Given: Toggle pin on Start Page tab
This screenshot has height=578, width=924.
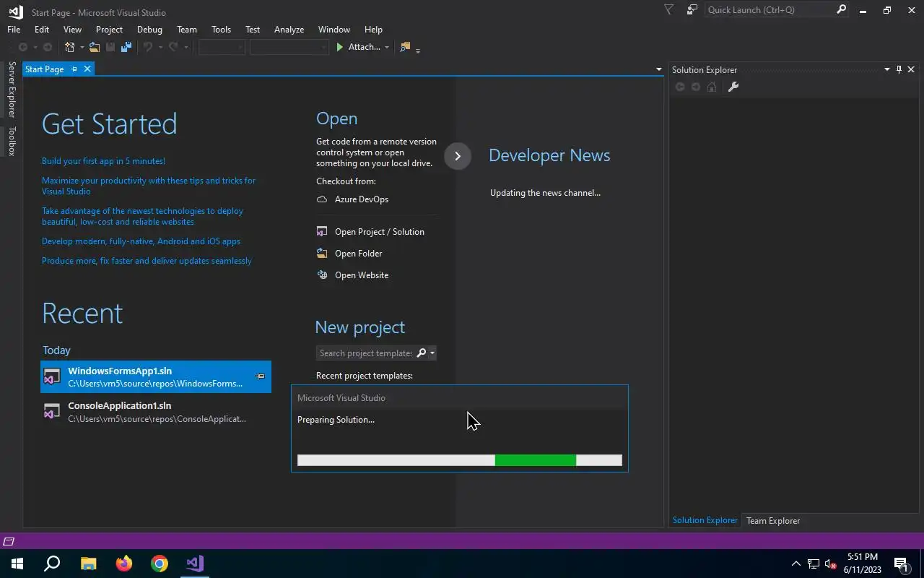Looking at the screenshot, I should [x=74, y=69].
